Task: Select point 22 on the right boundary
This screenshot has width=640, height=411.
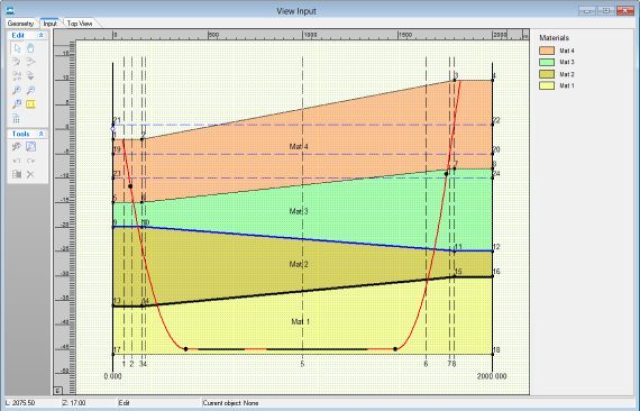Action: (493, 124)
